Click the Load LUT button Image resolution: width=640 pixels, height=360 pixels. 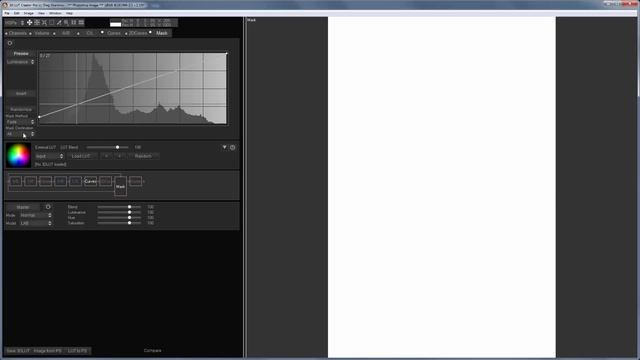coord(81,156)
